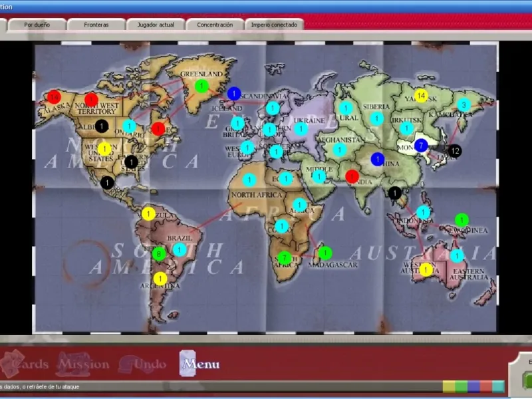Viewport: 532px width, 399px height.
Task: Select the black army on Eastern United States
Action: tap(131, 162)
